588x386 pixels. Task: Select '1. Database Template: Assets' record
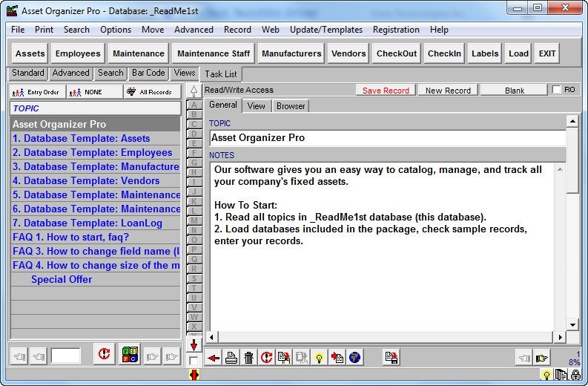pyautogui.click(x=96, y=139)
